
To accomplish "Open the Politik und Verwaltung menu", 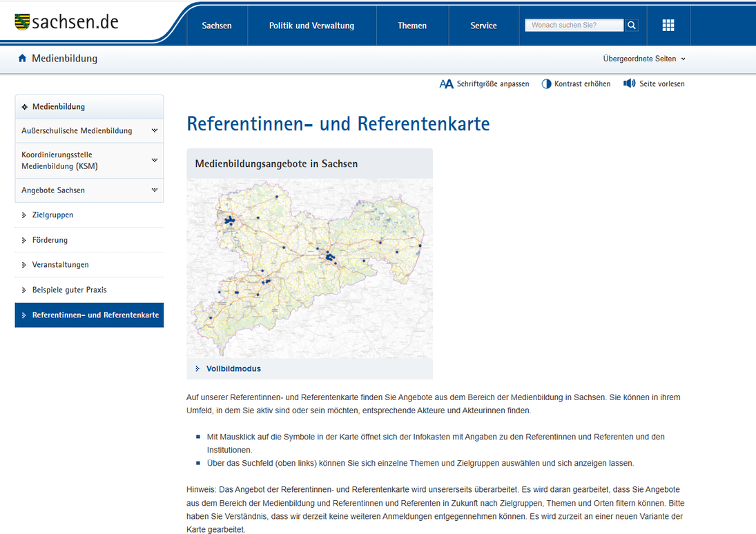I will [311, 25].
